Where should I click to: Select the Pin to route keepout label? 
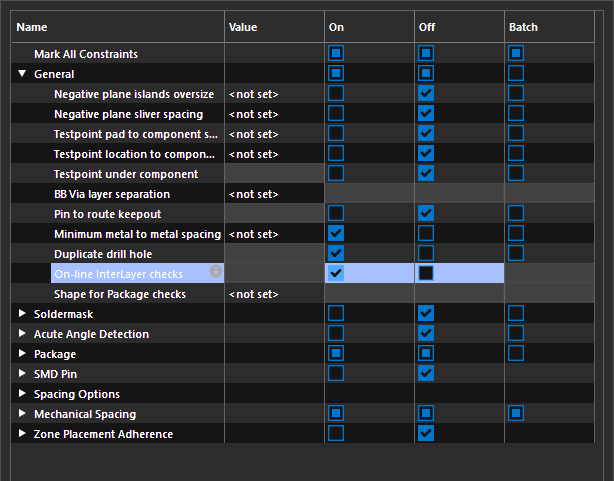(x=108, y=214)
